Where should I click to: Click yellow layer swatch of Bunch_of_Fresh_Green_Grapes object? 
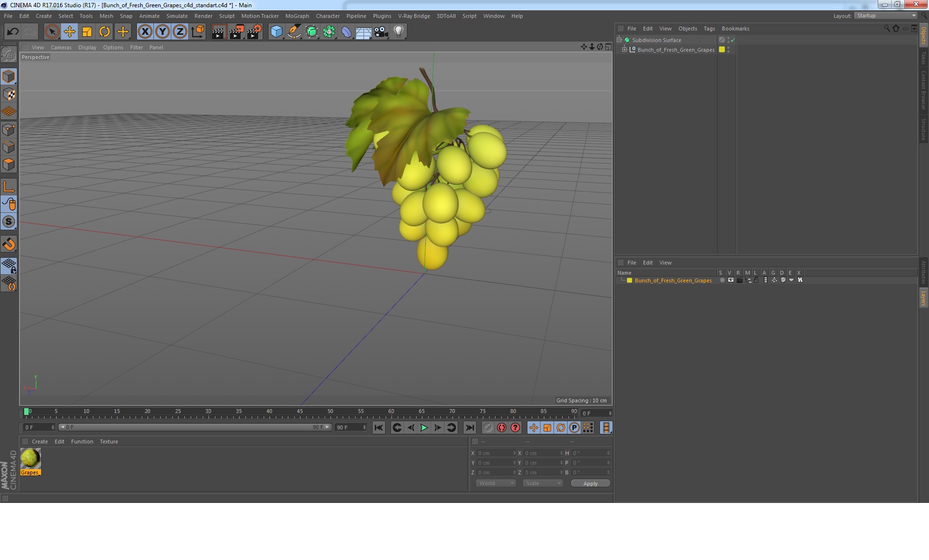[x=722, y=50]
